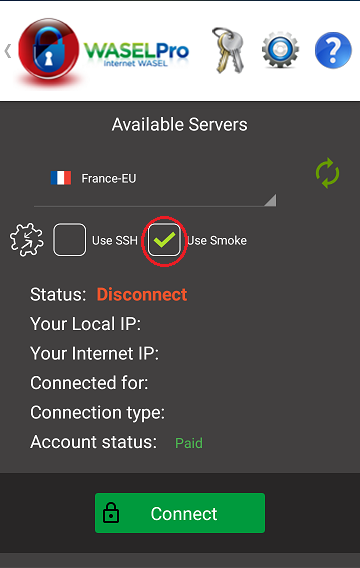The width and height of the screenshot is (360, 568).
Task: Enable the Use SSH checkbox
Action: (x=70, y=239)
